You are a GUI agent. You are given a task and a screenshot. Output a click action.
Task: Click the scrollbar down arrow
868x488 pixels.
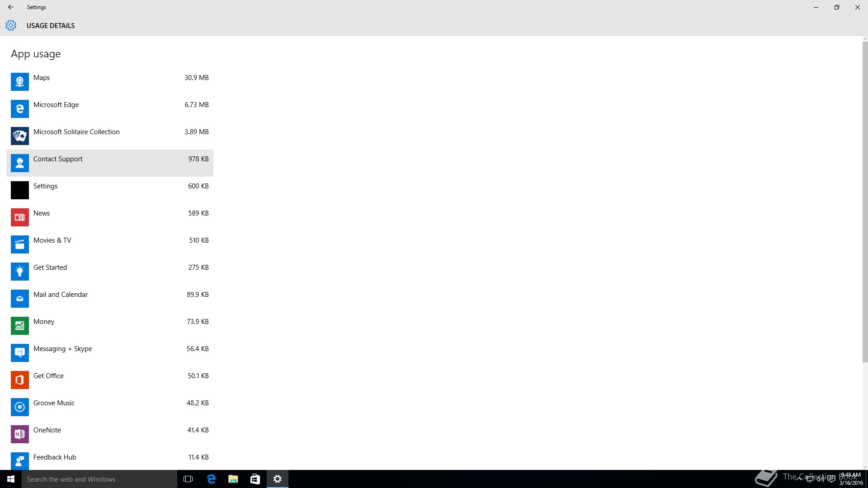pos(865,467)
